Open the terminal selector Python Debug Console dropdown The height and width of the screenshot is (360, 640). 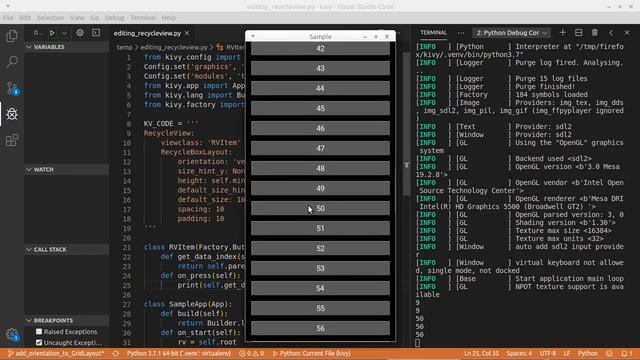511,33
